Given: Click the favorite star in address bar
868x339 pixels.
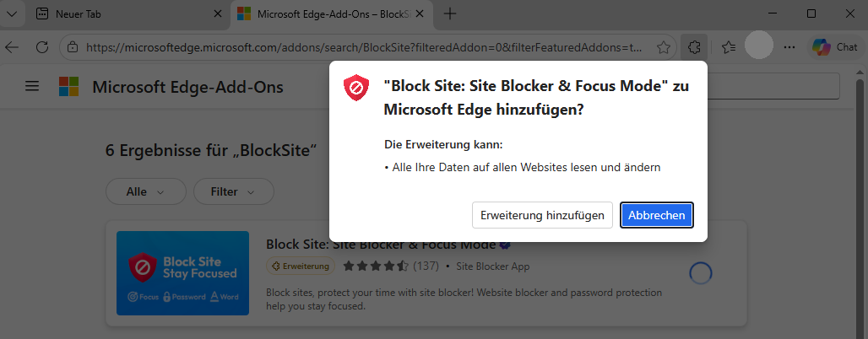Looking at the screenshot, I should (664, 47).
